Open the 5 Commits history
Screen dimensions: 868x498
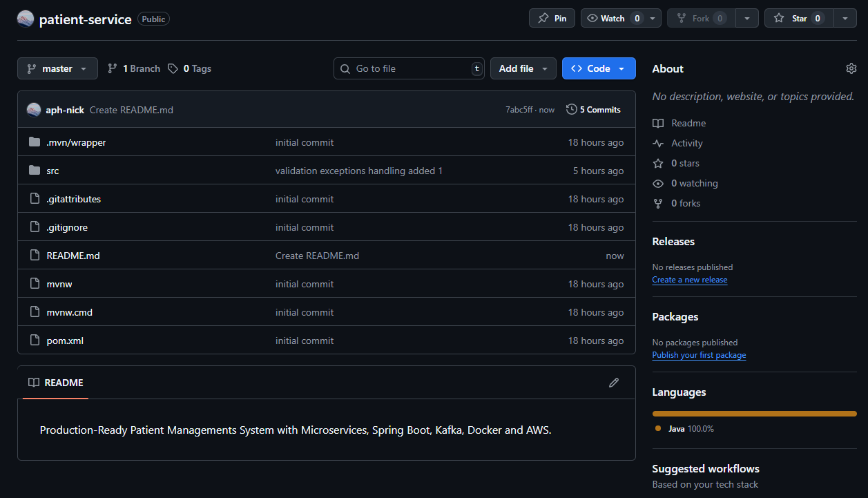click(x=593, y=109)
